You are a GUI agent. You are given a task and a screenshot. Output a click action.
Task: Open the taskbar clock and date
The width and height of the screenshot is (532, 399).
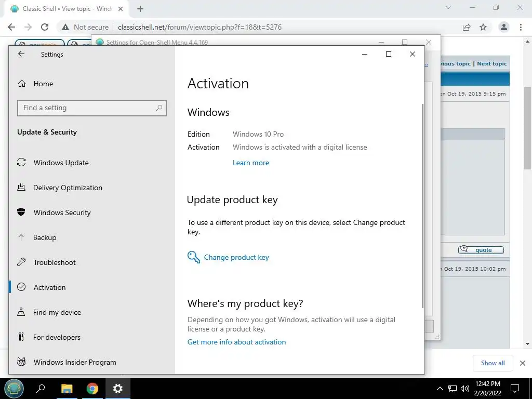[488, 389]
